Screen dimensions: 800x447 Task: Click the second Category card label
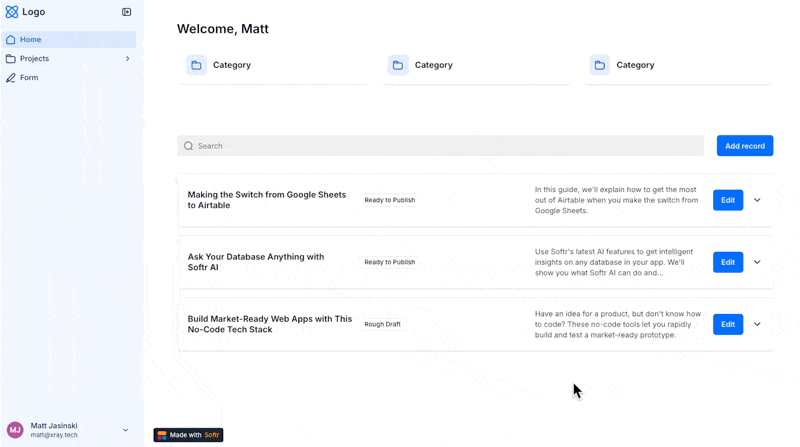(434, 65)
